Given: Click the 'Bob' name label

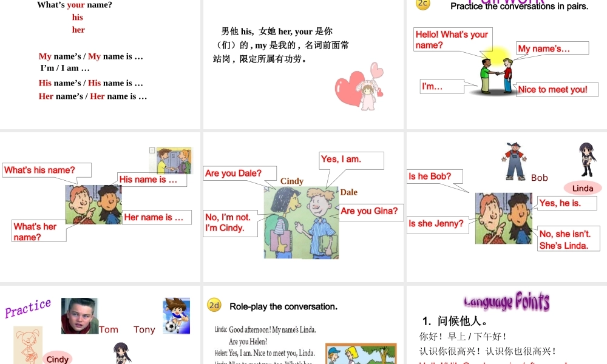Looking at the screenshot, I should (x=539, y=178).
